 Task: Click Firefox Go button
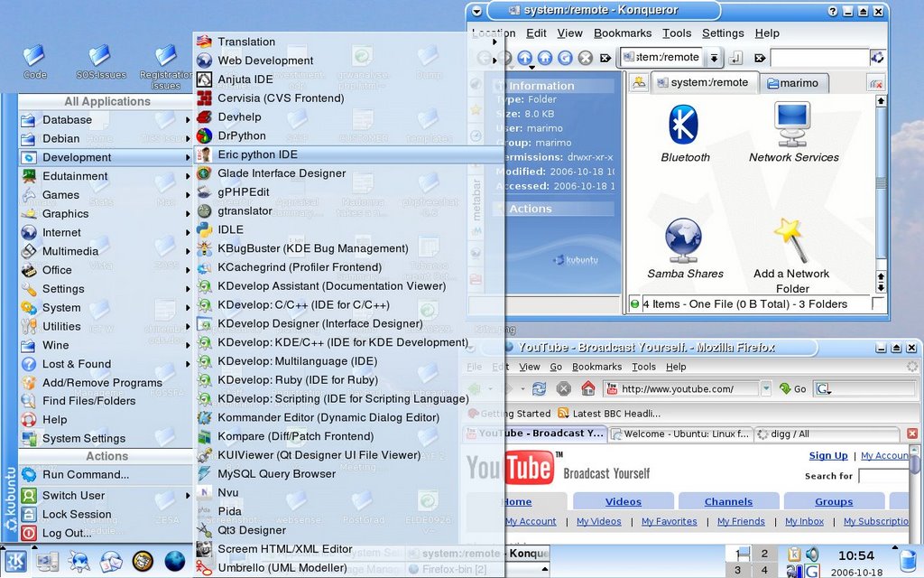(x=793, y=388)
